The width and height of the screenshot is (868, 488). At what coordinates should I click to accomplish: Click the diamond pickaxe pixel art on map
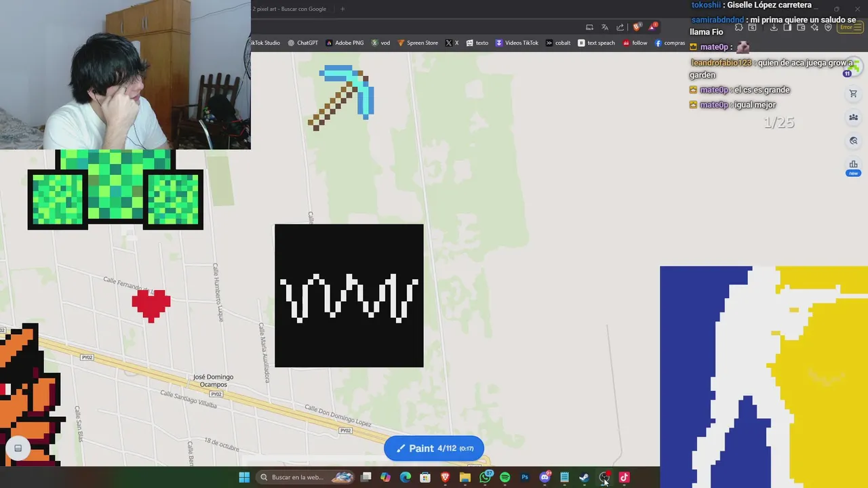(x=341, y=97)
